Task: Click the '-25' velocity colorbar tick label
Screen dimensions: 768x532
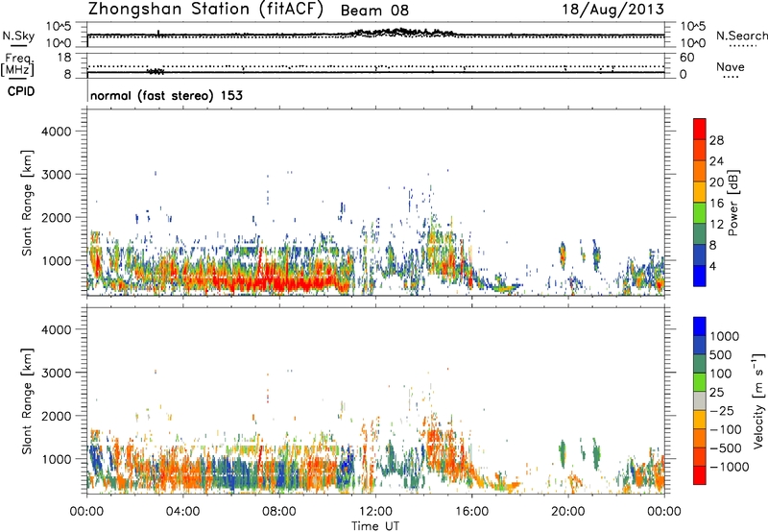Action: point(722,410)
